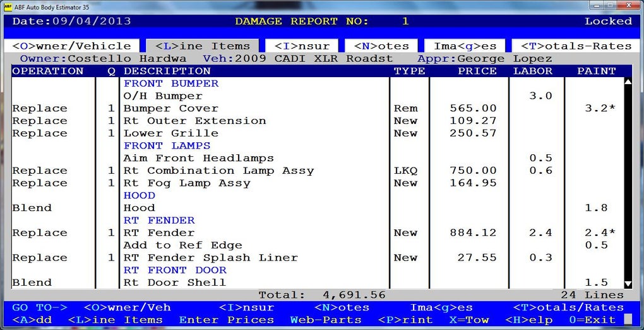The height and width of the screenshot is (330, 644).
Task: Click Totals/Rates in the GO TO bar
Action: 568,308
